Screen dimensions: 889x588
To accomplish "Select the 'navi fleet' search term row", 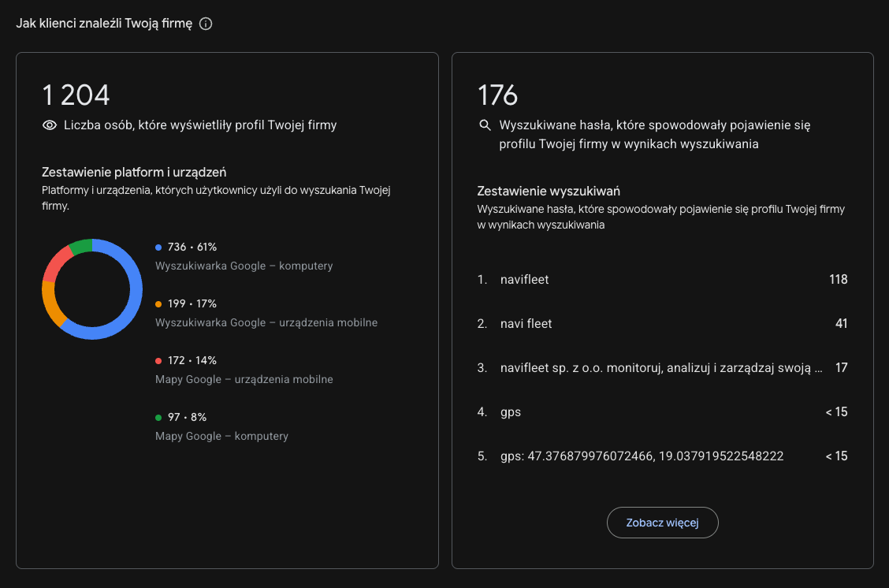I will pos(662,324).
